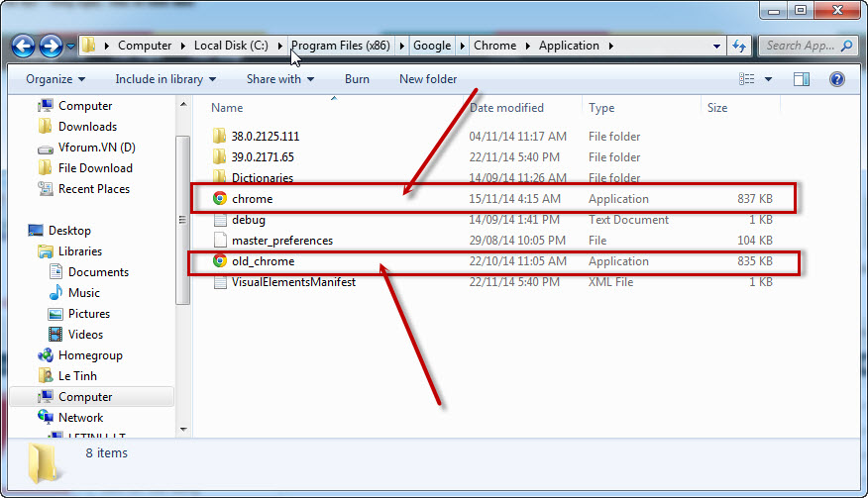
Task: Open Documents library
Action: coord(98,272)
